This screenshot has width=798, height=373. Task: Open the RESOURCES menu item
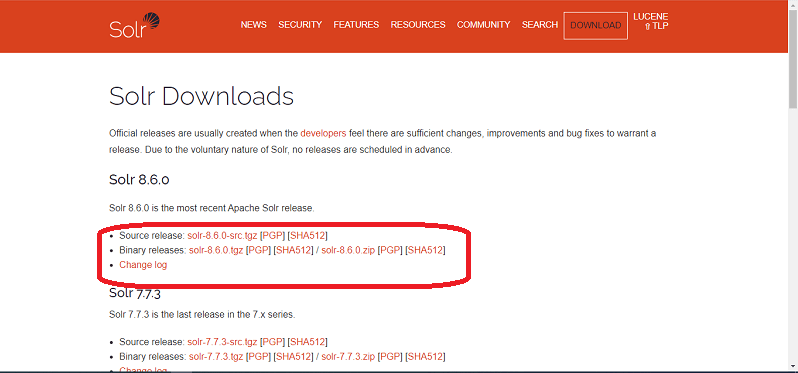(418, 24)
